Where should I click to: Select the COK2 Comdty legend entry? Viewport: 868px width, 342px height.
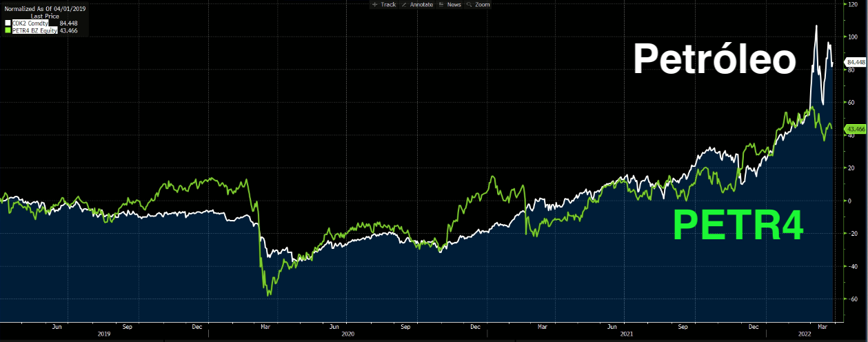click(x=30, y=23)
